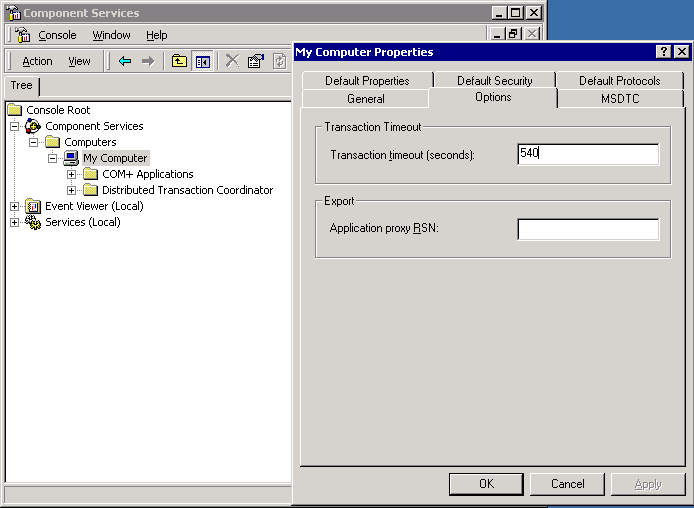Click the Back arrow toolbar icon
694x508 pixels.
[125, 61]
